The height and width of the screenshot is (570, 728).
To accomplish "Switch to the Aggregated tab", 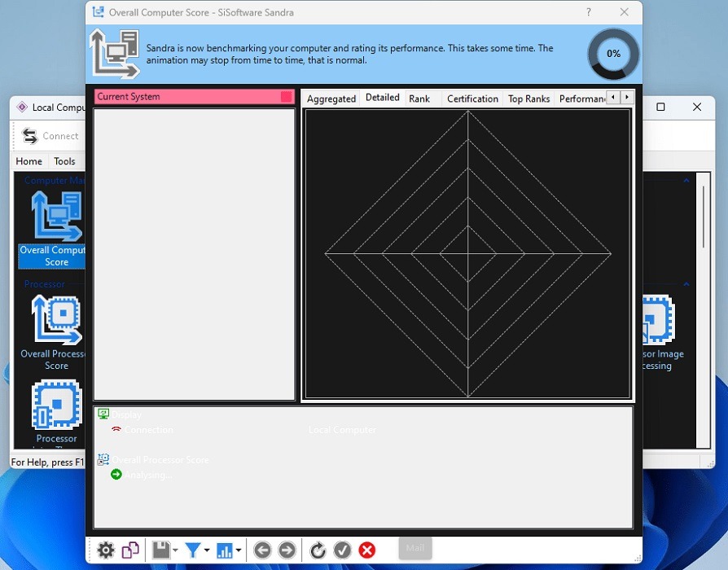I will (x=331, y=98).
